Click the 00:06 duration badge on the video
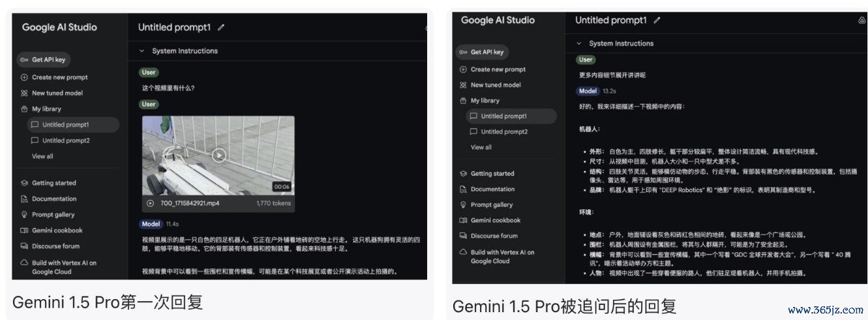Screen dimensions: 868x320 pos(281,186)
